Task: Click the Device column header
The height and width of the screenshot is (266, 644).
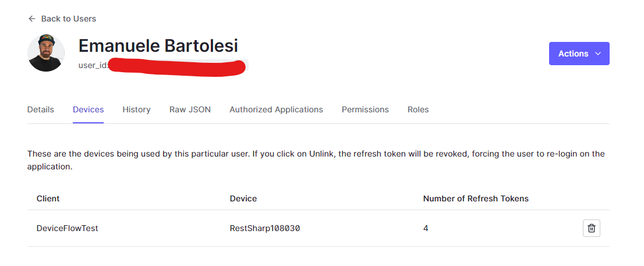Action: 243,198
